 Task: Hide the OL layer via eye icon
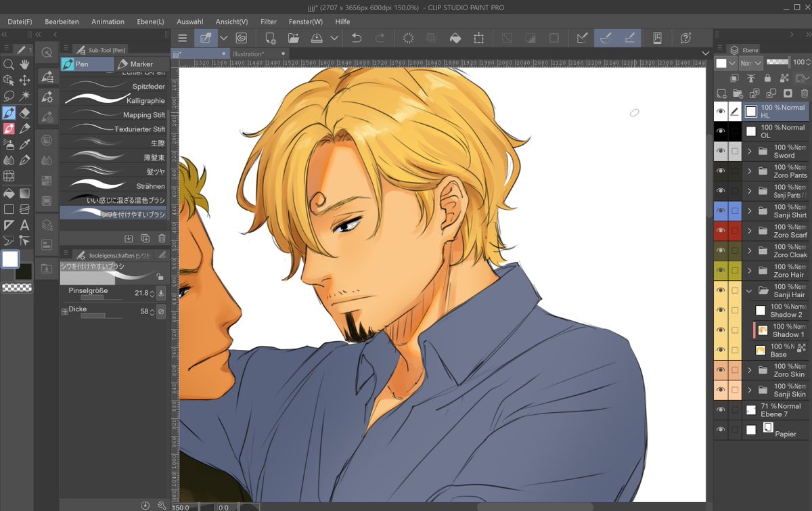721,131
